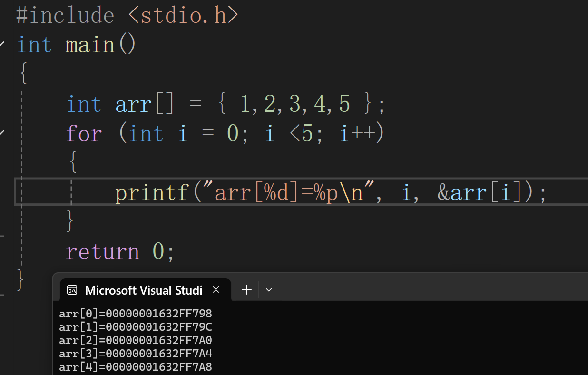This screenshot has width=588, height=375.
Task: Click the int arr[] declaration line
Action: [x=225, y=104]
